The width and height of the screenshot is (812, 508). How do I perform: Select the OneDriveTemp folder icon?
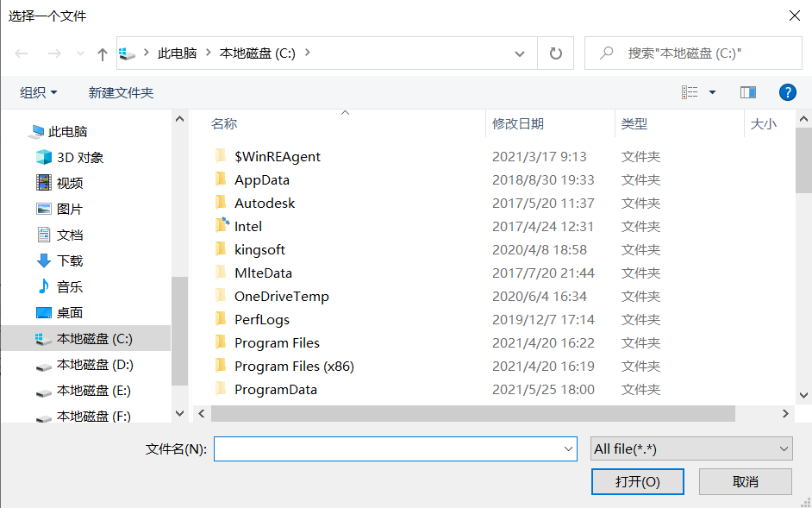click(221, 296)
